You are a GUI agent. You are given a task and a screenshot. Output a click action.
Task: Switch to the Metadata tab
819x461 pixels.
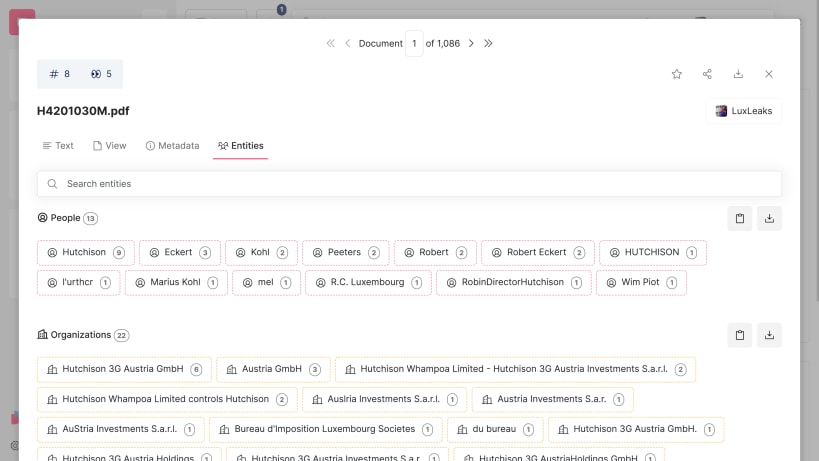click(x=172, y=146)
